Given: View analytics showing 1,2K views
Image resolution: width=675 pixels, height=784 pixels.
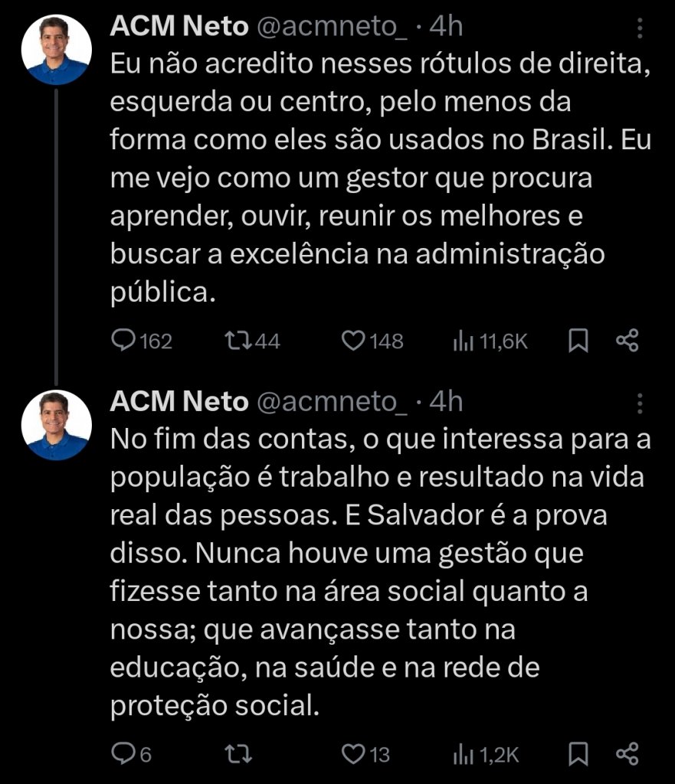Looking at the screenshot, I should click(x=462, y=755).
